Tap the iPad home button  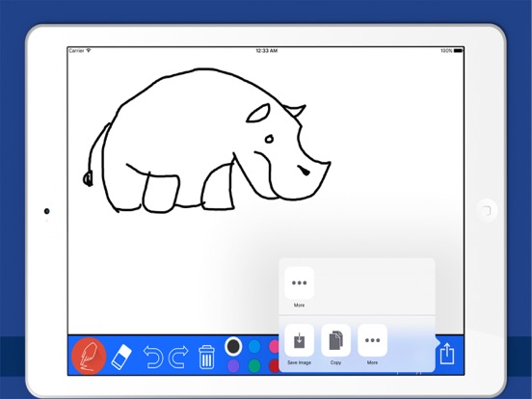[x=487, y=210]
